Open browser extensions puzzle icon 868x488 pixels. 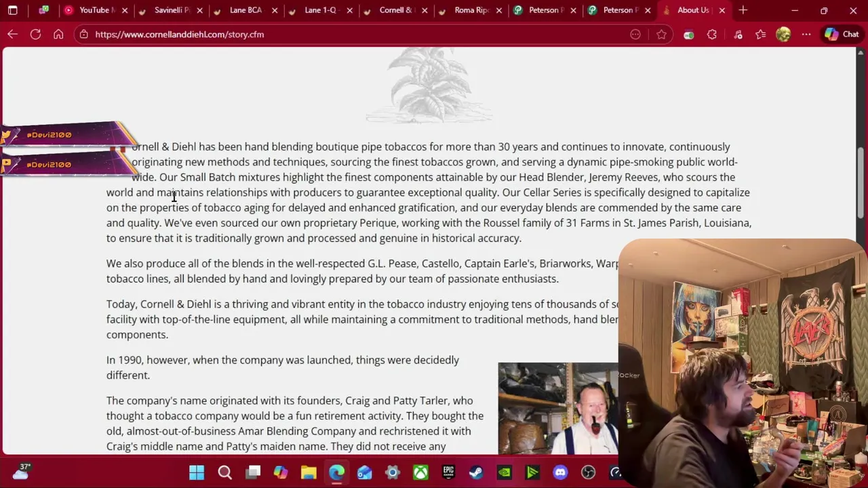point(712,35)
